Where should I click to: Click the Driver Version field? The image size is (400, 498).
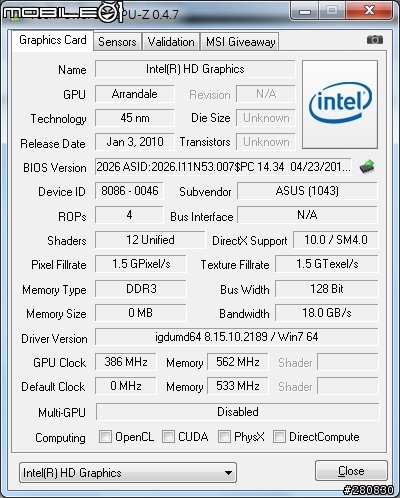click(237, 337)
